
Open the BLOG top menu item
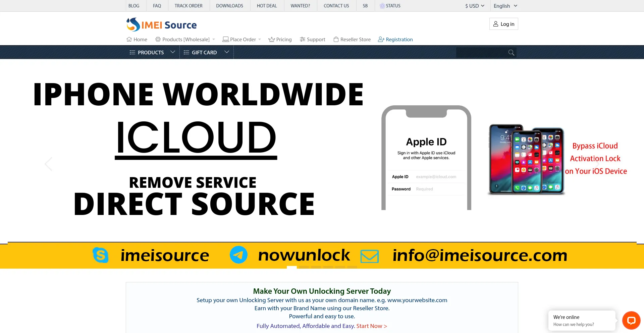pyautogui.click(x=134, y=6)
